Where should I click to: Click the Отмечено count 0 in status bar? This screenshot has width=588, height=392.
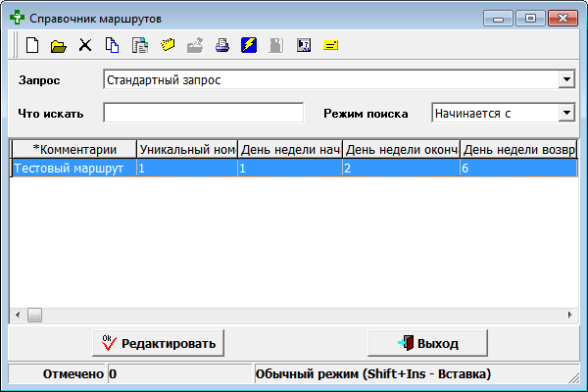[113, 374]
